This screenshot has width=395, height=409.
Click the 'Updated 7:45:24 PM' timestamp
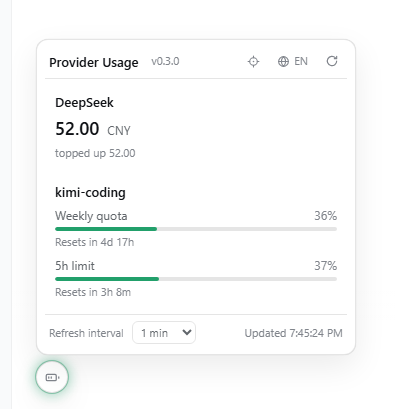[294, 333]
